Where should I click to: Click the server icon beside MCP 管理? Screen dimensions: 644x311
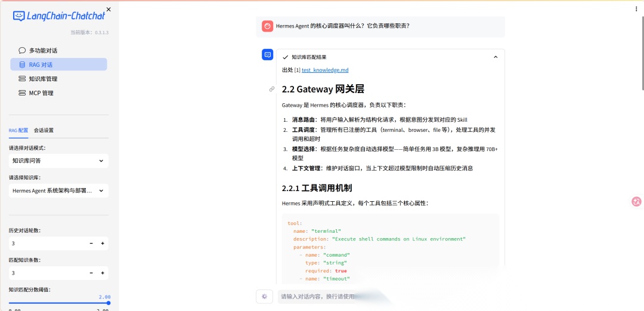click(22, 93)
